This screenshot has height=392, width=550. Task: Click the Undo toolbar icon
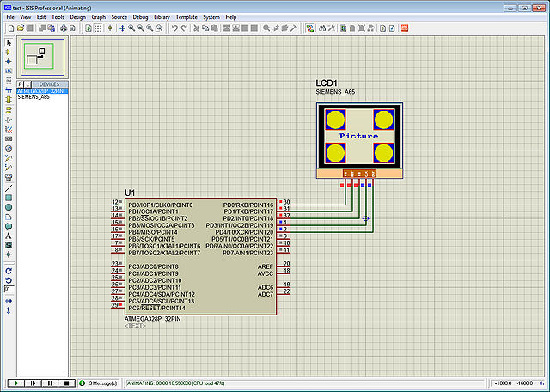tap(174, 28)
